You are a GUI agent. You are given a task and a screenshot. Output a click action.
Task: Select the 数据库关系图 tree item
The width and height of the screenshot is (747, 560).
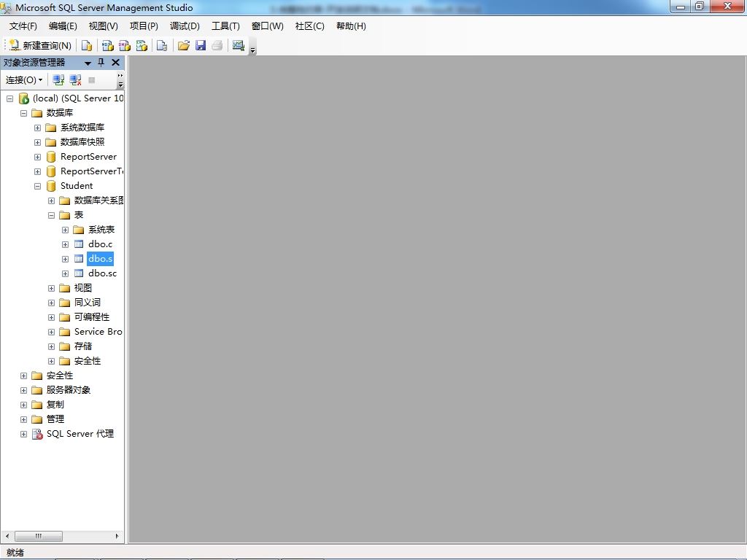point(98,201)
